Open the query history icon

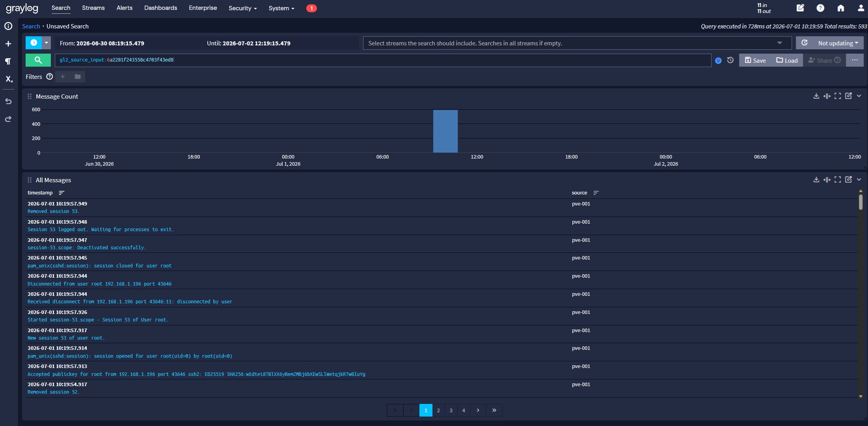(730, 60)
